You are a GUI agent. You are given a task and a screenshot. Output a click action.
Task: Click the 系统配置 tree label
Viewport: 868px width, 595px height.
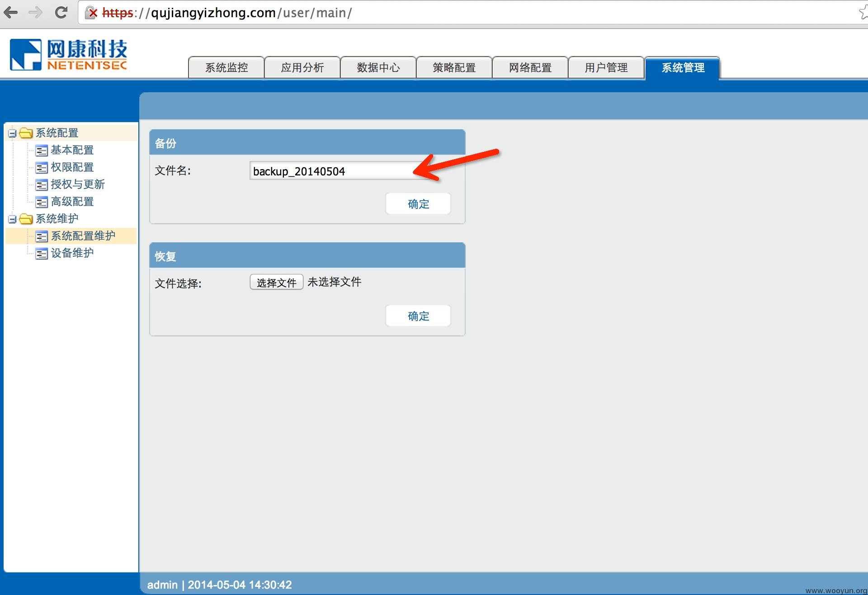57,133
